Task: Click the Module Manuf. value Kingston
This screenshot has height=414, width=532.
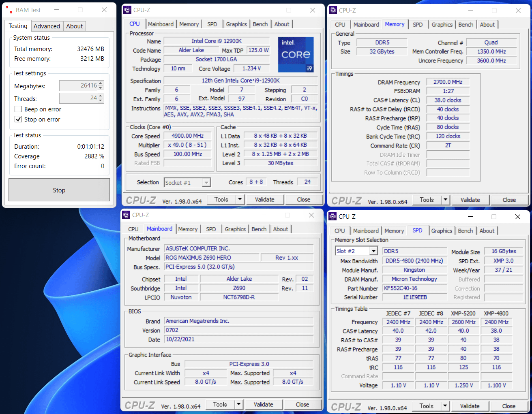Action: pos(414,270)
